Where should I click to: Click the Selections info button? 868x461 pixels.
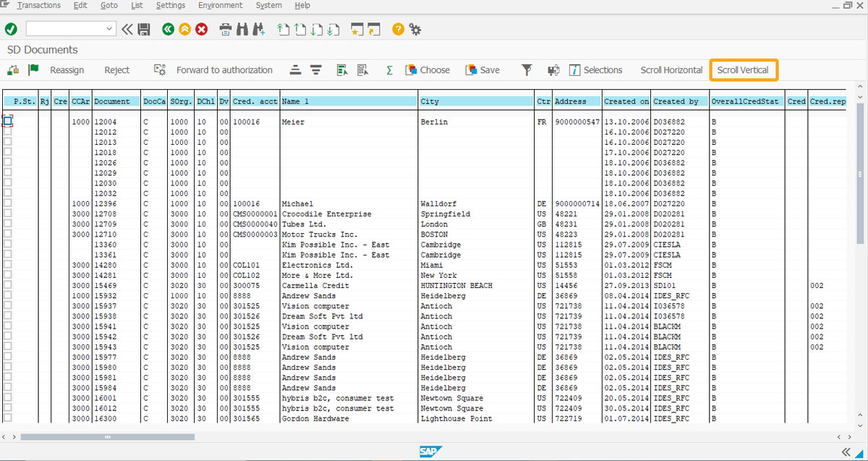click(x=595, y=70)
